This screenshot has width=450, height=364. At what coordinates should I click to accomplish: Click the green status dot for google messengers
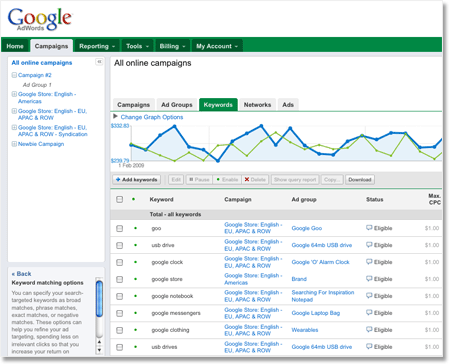135,313
